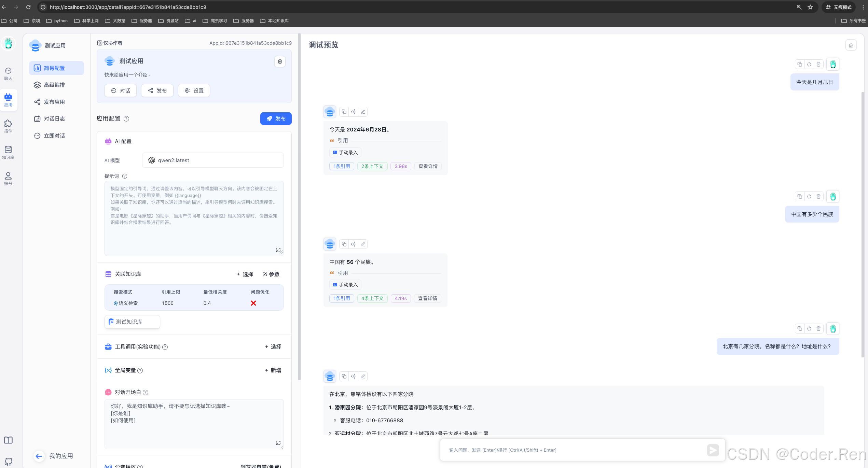Open 对话日志 menu item
Image resolution: width=868 pixels, height=468 pixels.
click(54, 119)
